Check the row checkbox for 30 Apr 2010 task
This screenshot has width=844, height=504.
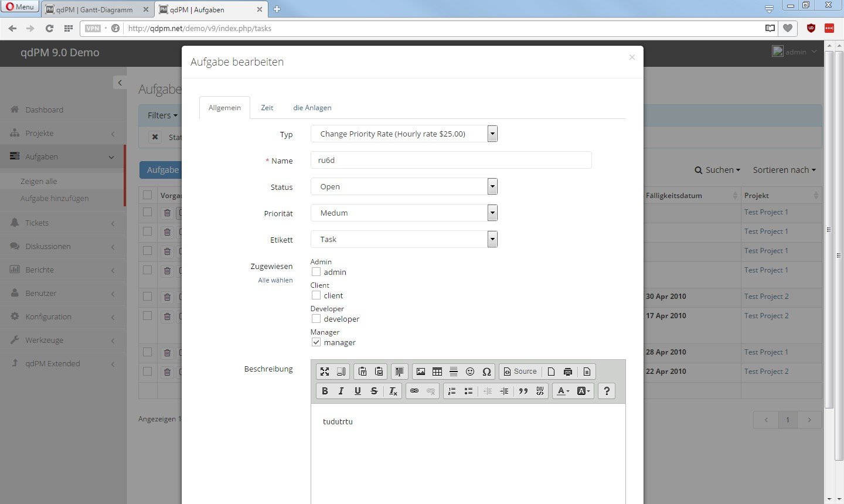tap(147, 297)
